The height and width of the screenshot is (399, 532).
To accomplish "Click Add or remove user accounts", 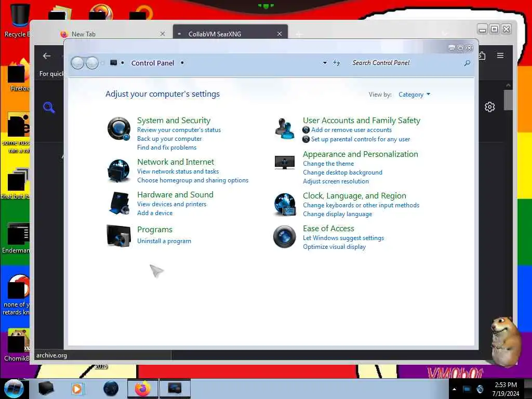I will point(352,130).
